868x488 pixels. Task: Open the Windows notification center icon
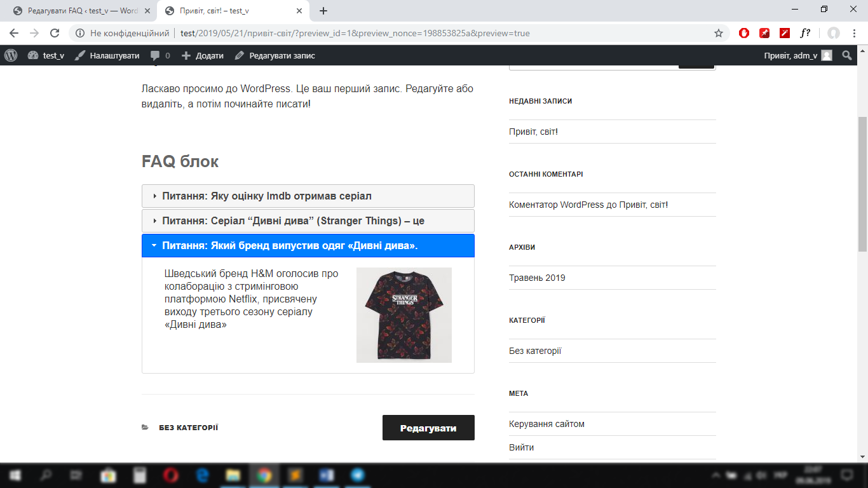tap(846, 475)
